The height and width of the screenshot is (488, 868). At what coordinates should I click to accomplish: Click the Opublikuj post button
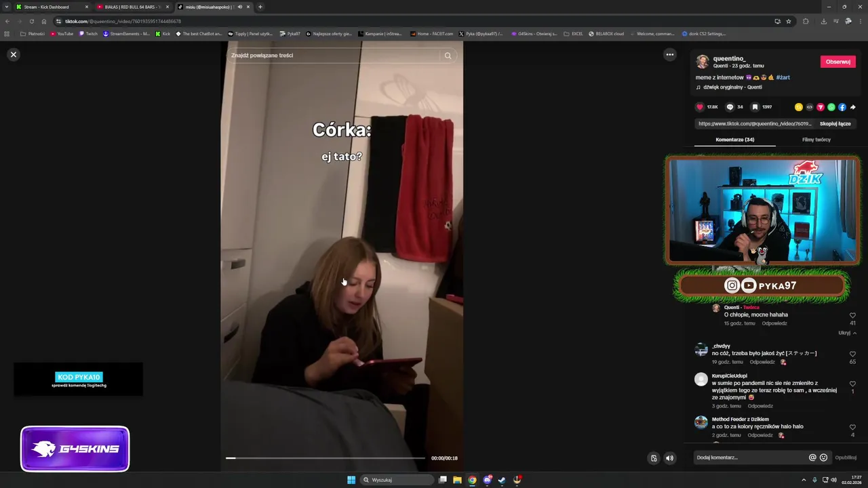(x=846, y=457)
